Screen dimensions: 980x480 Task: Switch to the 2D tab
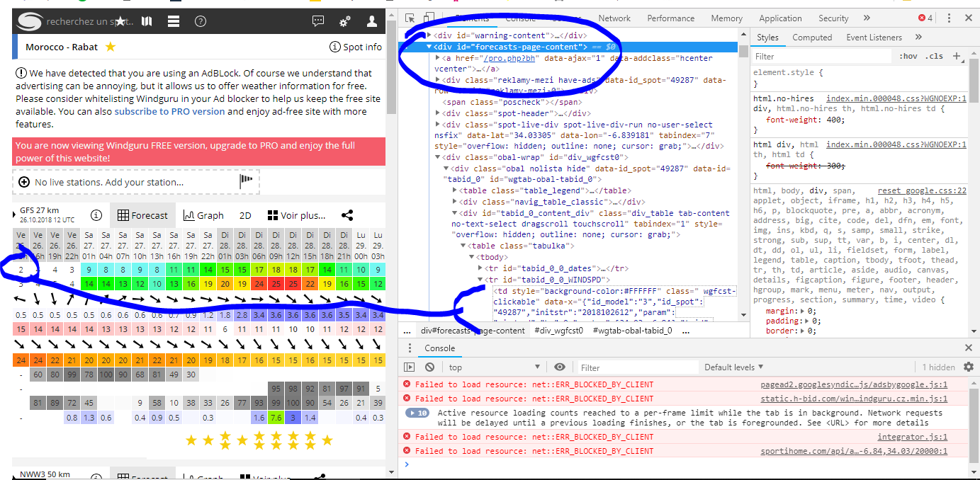click(245, 215)
